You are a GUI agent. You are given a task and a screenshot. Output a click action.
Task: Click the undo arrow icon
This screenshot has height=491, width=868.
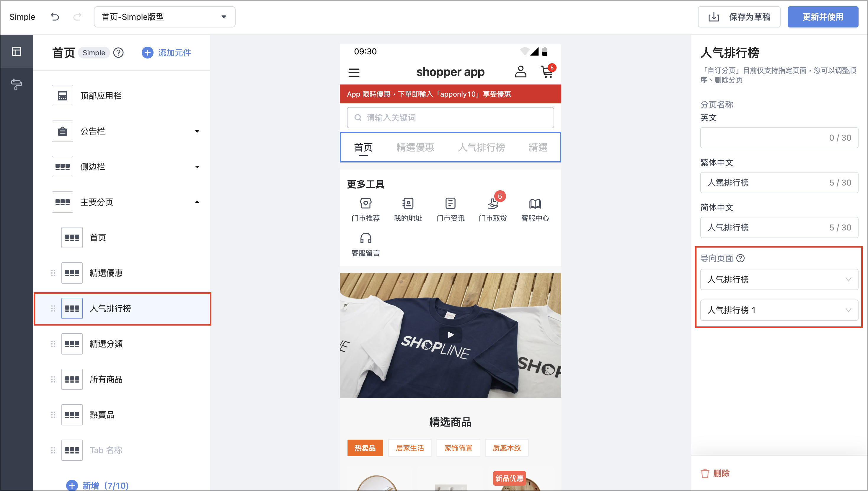pos(55,17)
